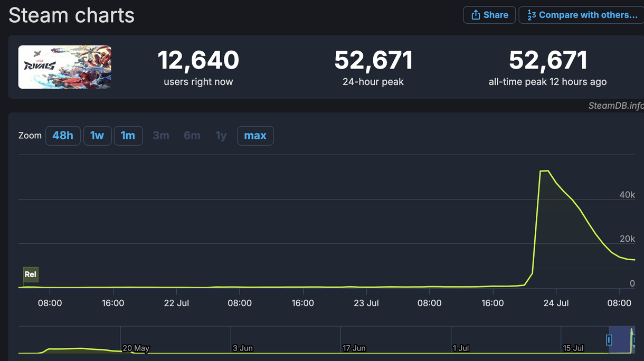Screen dimensions: 644x361
Task: Click the highlighted navigator range window
Action: point(621,340)
